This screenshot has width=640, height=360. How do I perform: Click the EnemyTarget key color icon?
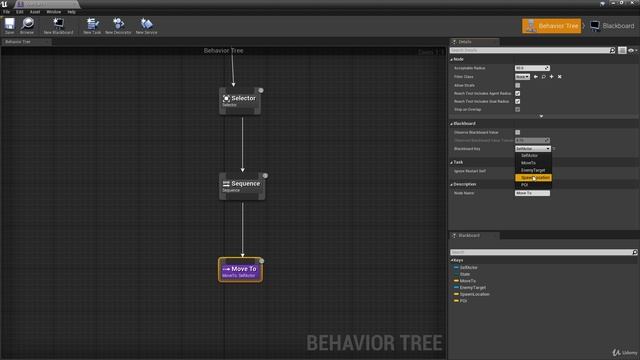pyautogui.click(x=456, y=287)
